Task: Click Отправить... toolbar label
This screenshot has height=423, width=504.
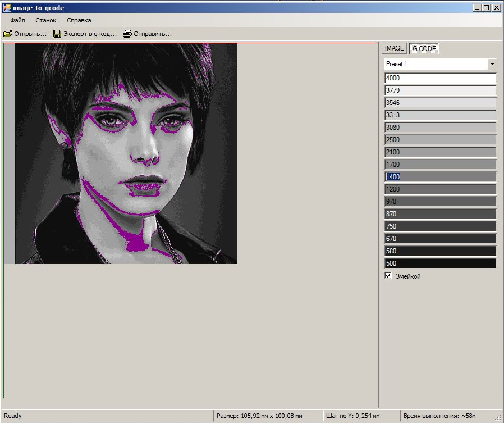Action: [x=153, y=34]
